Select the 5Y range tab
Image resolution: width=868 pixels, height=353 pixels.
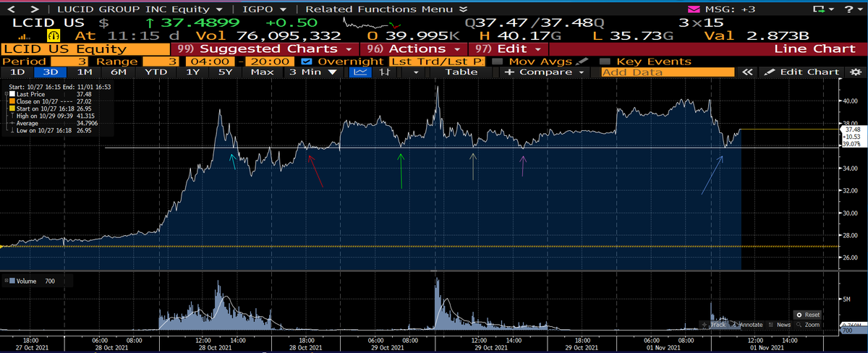(x=226, y=72)
